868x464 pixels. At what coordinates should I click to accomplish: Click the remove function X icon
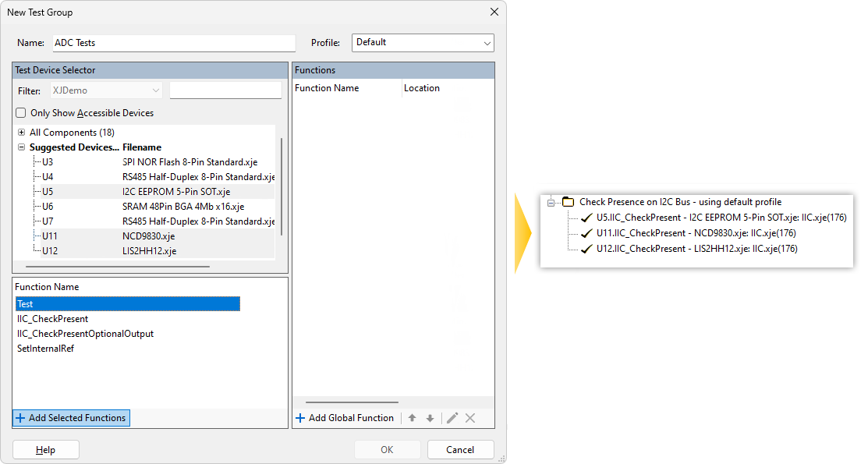click(x=470, y=418)
